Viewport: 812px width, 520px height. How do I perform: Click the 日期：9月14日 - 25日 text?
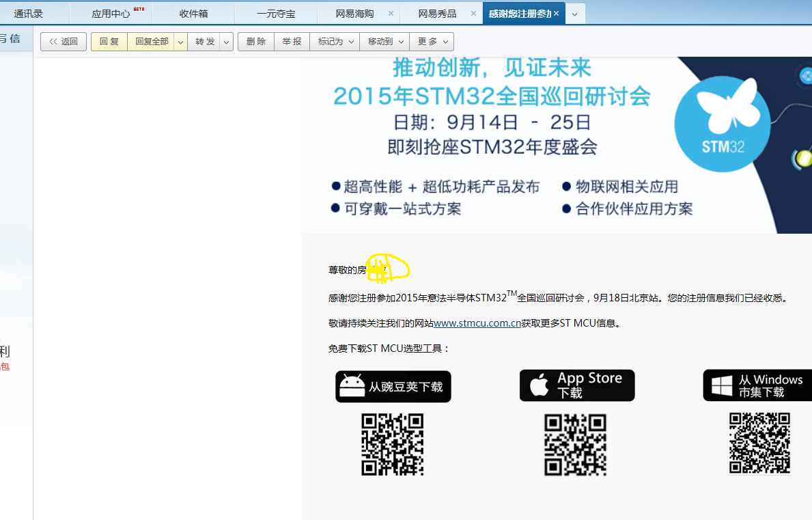tap(492, 122)
